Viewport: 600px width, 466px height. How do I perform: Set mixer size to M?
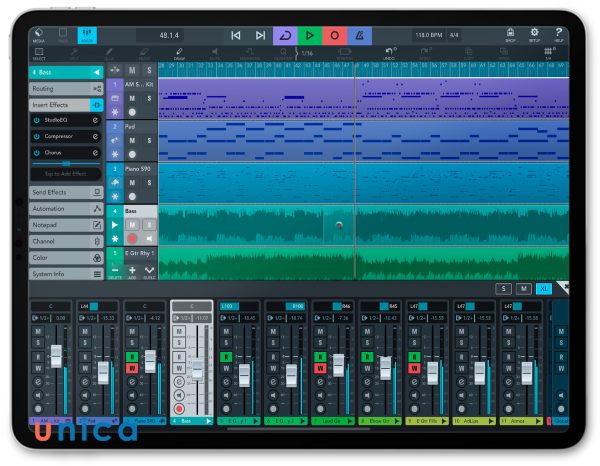524,289
